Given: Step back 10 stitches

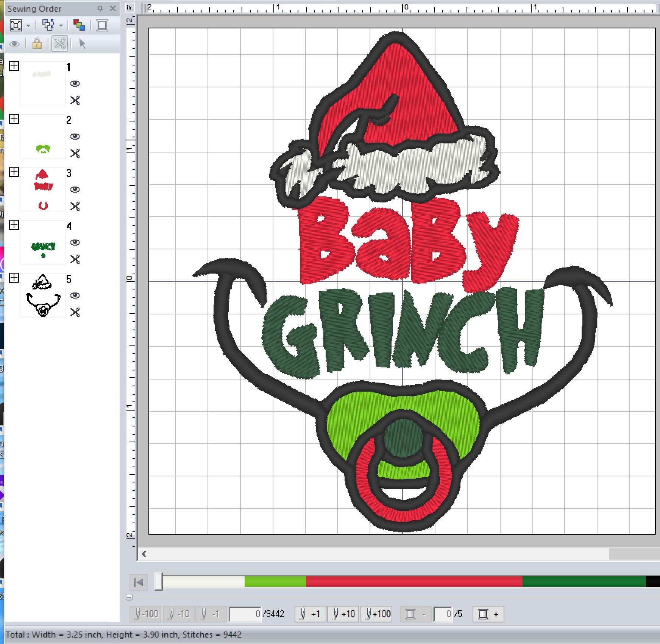Looking at the screenshot, I should point(178,614).
